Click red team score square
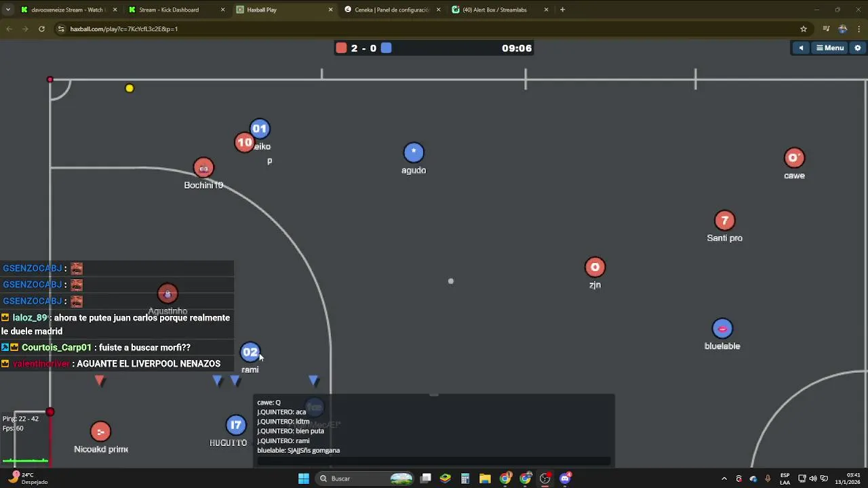 tap(341, 48)
